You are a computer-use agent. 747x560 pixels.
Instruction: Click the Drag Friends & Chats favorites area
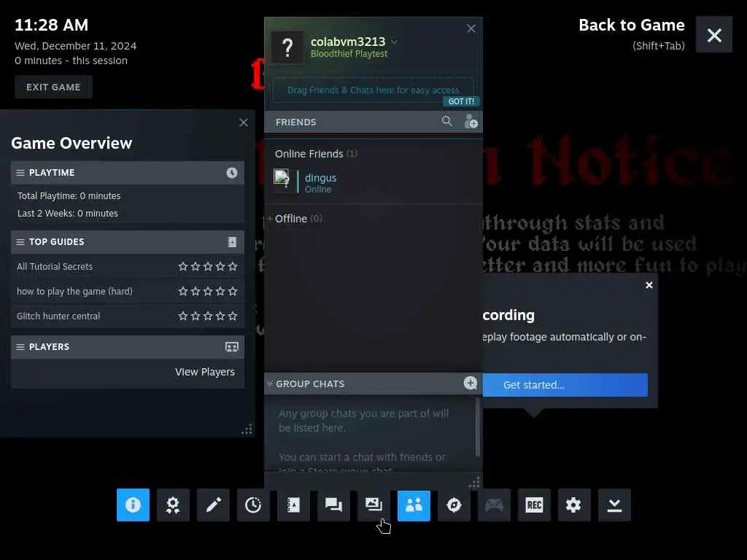coord(373,90)
